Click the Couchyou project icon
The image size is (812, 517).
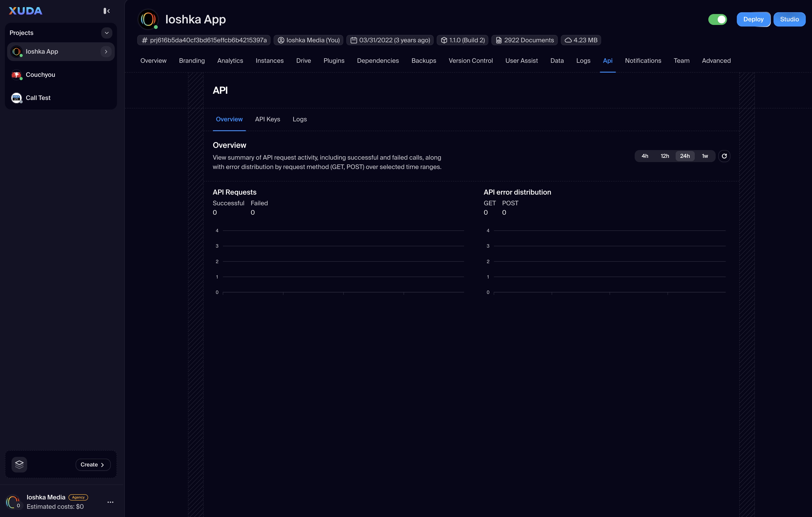pyautogui.click(x=16, y=75)
